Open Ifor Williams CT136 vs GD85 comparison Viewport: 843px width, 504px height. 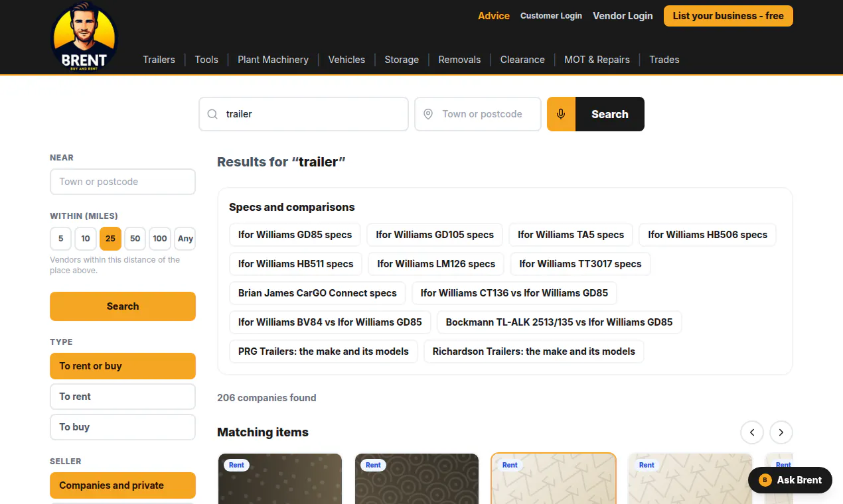pyautogui.click(x=514, y=293)
